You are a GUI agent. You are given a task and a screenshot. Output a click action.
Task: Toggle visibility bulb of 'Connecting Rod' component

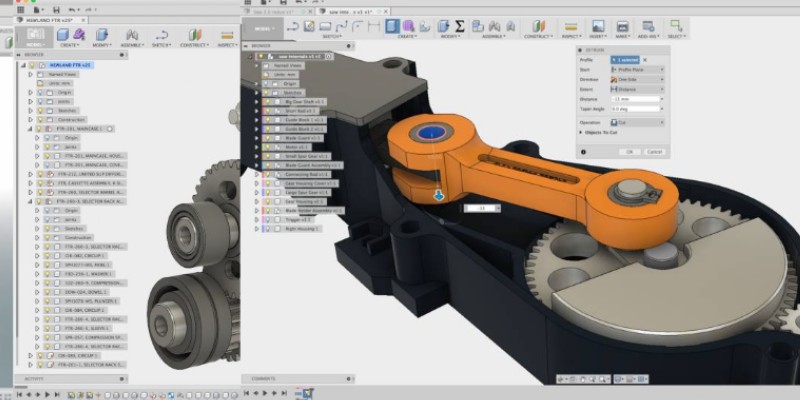pos(266,174)
